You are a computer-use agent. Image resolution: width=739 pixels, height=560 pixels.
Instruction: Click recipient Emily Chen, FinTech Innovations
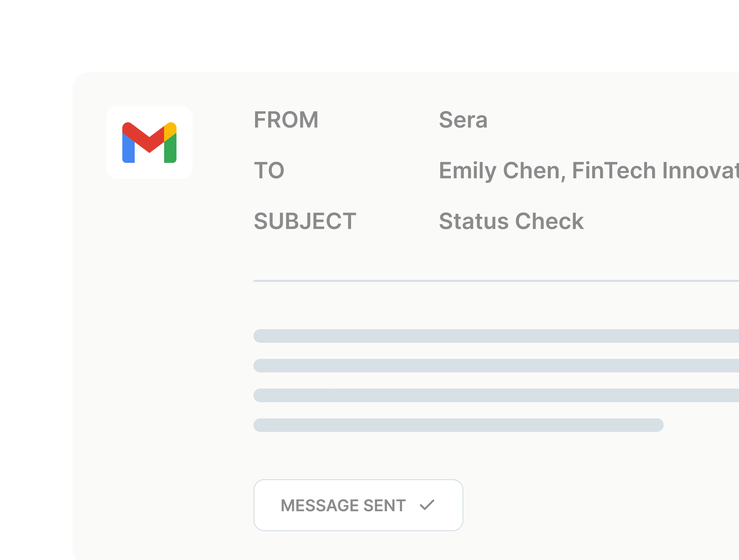tap(589, 171)
